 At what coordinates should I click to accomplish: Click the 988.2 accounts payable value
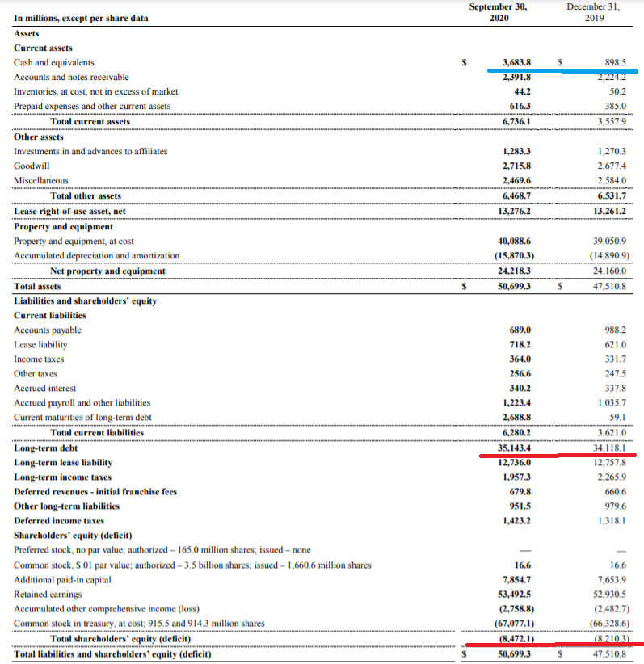pyautogui.click(x=615, y=330)
